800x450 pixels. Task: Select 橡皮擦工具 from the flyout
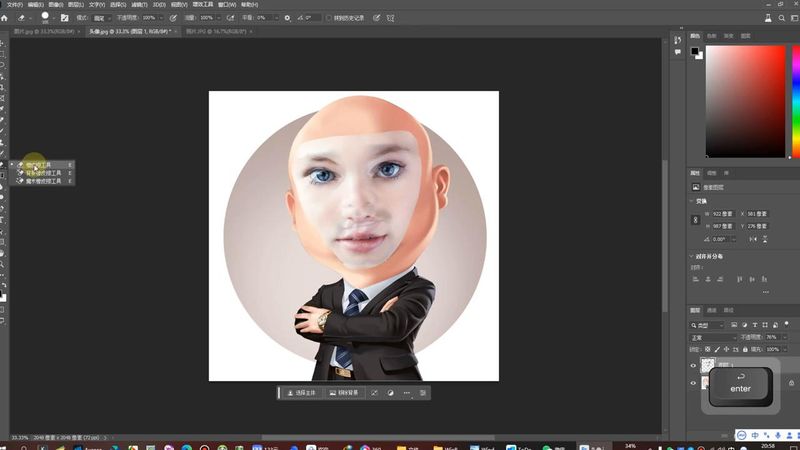coord(43,165)
